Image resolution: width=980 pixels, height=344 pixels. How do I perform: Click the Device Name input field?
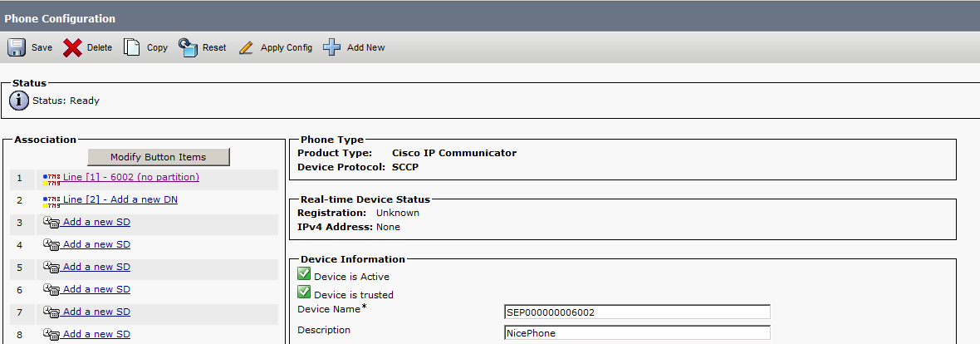pos(637,312)
